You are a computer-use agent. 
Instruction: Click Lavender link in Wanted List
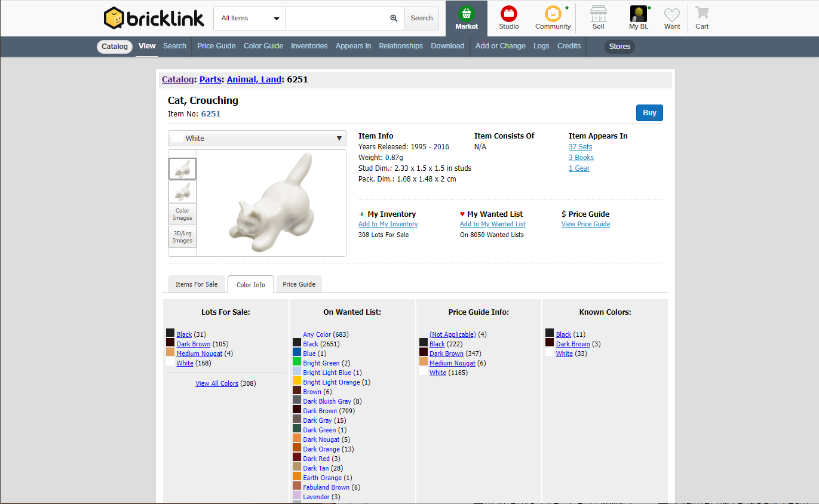pos(317,497)
